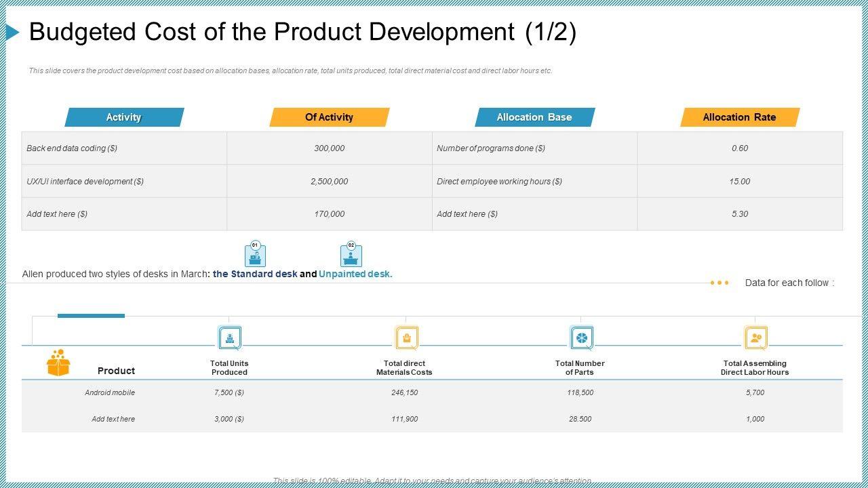Select the 'Total Units Produced' heading
Viewport: 868px width, 488px height.
(229, 368)
